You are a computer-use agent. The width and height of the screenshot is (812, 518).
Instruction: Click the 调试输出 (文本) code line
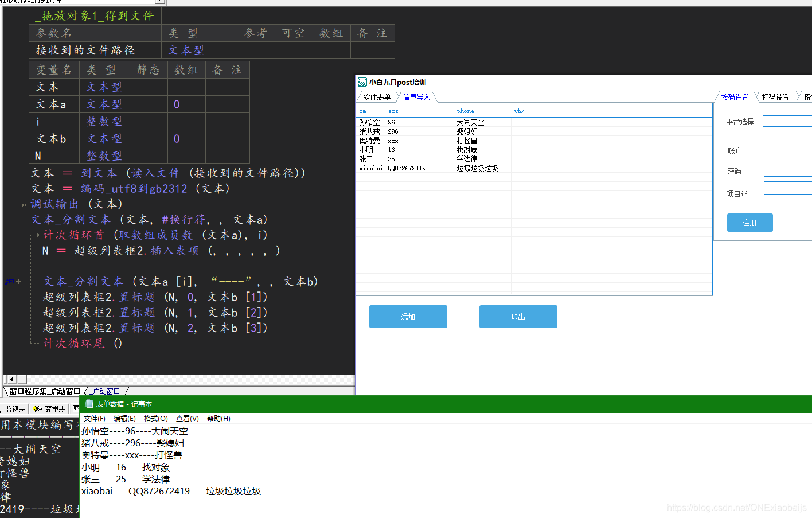pos(77,204)
